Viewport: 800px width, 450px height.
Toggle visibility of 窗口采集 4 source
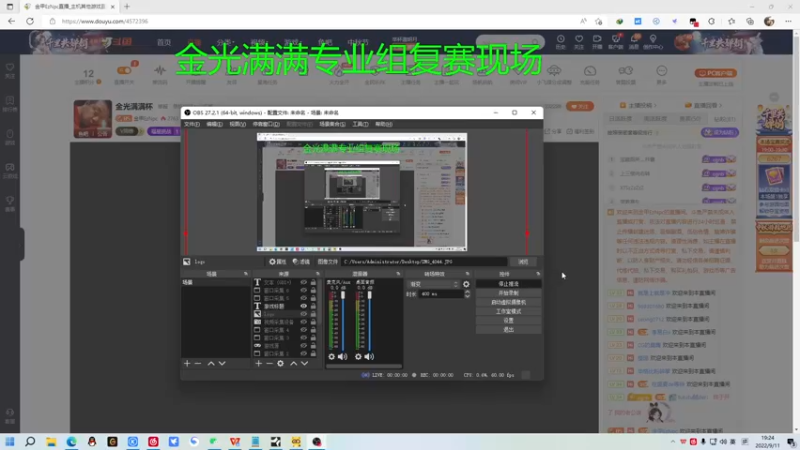click(304, 330)
